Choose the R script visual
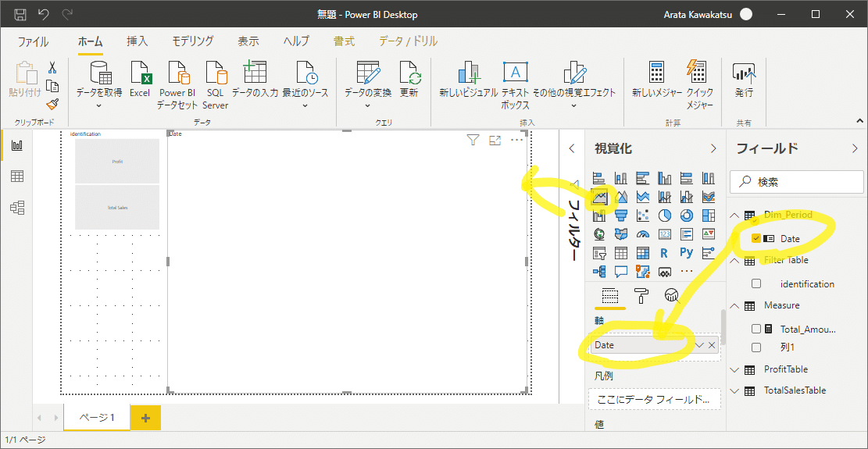Viewport: 868px width, 449px height. 664,253
